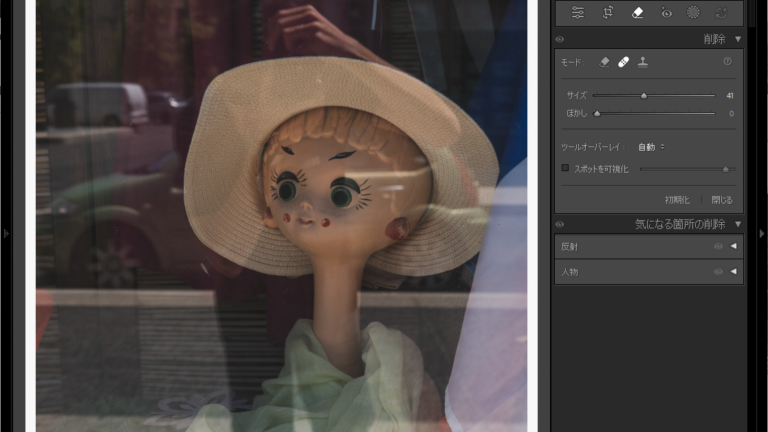Expand the left panel edge arrow

6,234
